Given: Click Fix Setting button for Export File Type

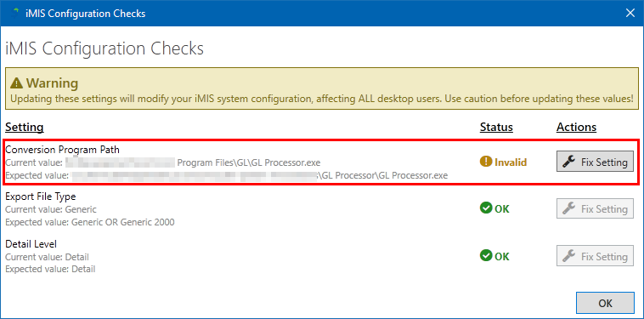Looking at the screenshot, I should [595, 208].
